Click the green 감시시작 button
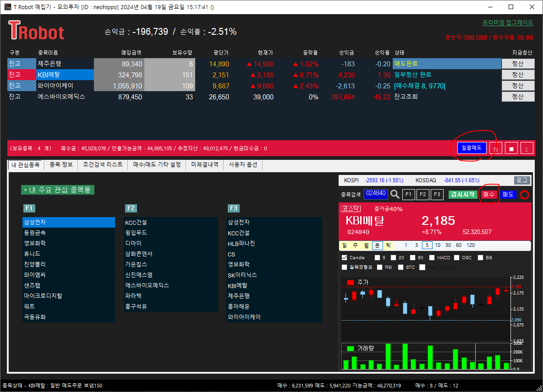543x392 pixels. pyautogui.click(x=463, y=195)
